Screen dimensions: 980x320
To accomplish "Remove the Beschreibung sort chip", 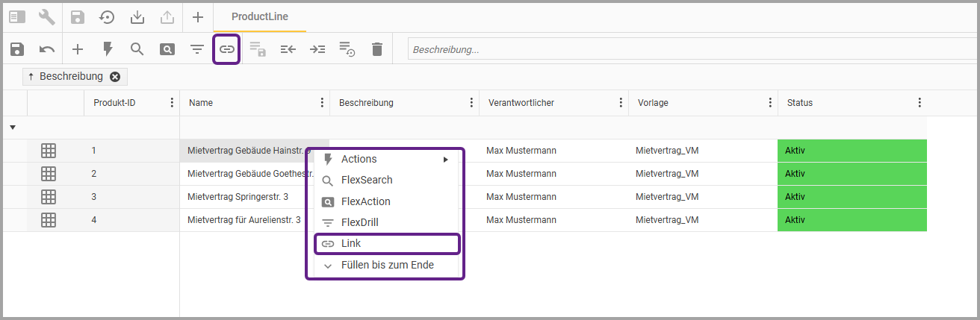I will [x=115, y=77].
